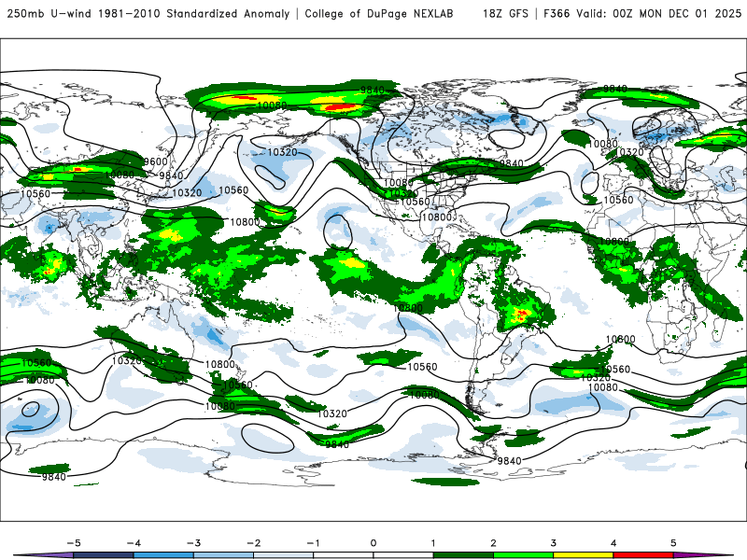Screen dimensions: 747x560
Task: Click the '5' colorbar tick label
Action: [x=673, y=543]
